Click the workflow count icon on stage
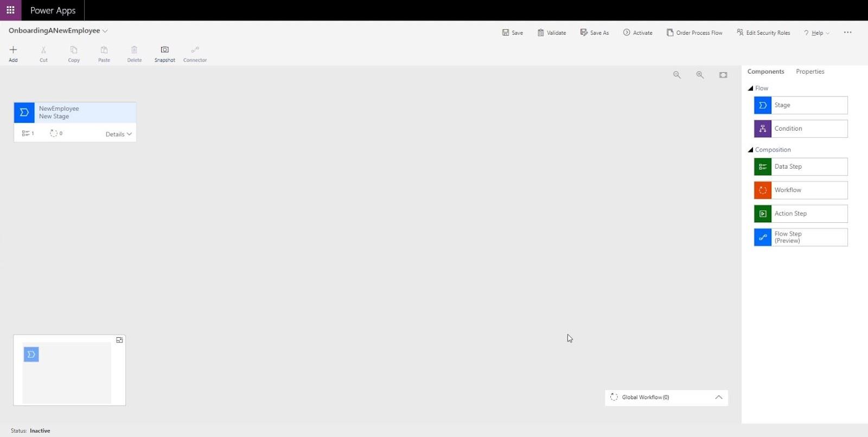 pyautogui.click(x=54, y=133)
